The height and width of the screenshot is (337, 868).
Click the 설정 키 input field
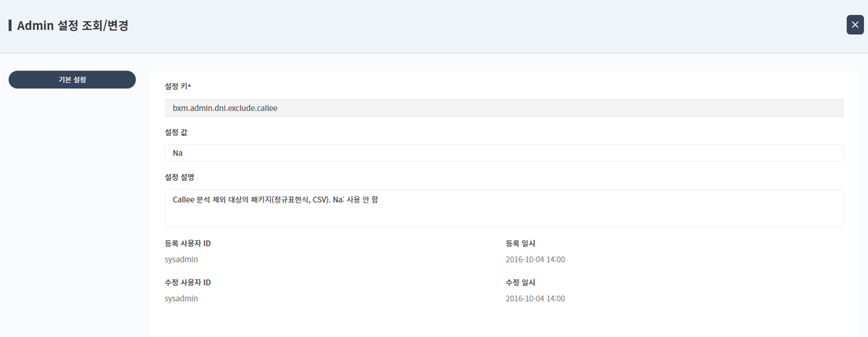coord(503,108)
